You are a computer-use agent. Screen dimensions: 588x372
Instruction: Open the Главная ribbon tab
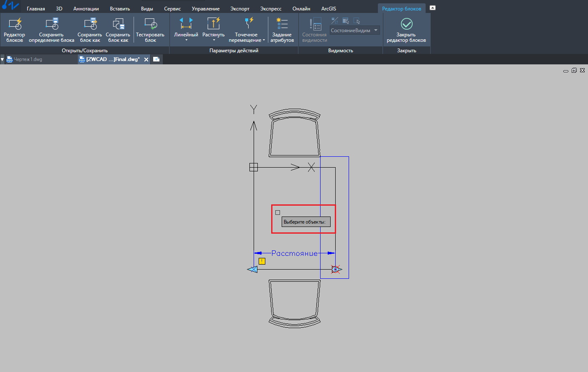click(x=36, y=9)
